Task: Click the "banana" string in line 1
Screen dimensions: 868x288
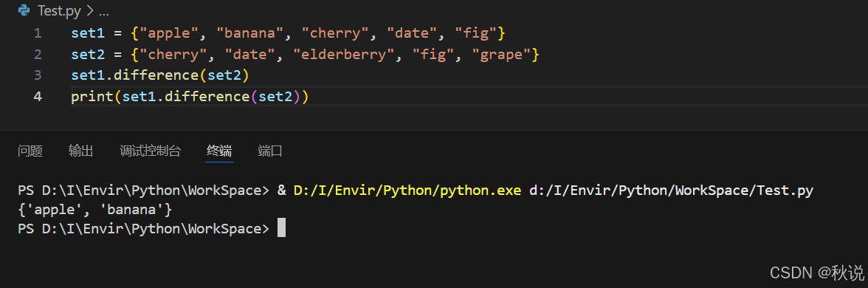Action: click(250, 33)
